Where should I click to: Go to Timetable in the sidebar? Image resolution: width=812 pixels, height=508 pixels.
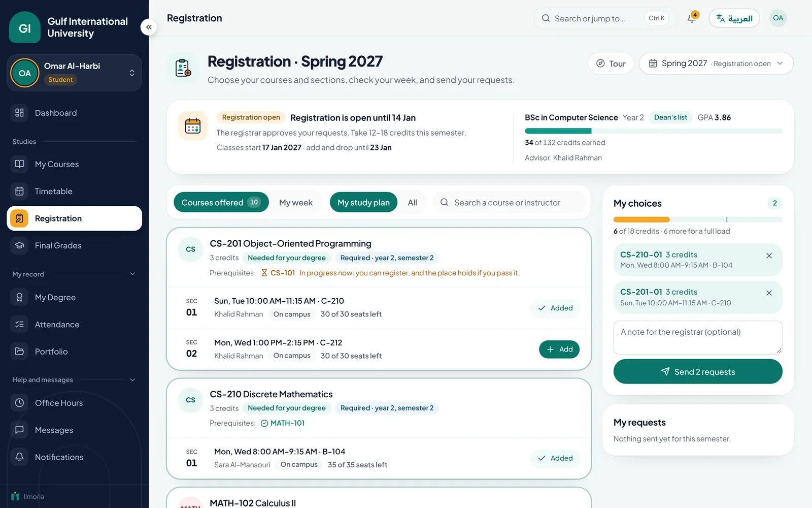pyautogui.click(x=74, y=191)
